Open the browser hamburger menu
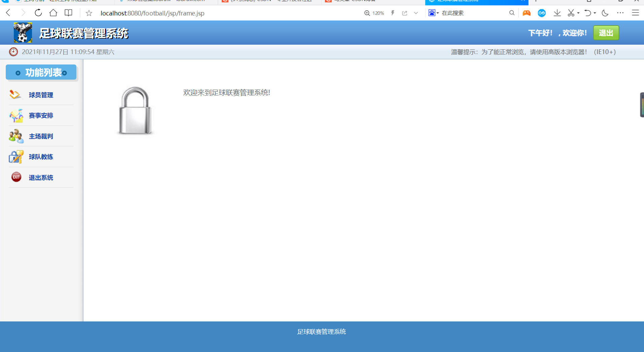Screen dimensions: 644x352 [635, 13]
